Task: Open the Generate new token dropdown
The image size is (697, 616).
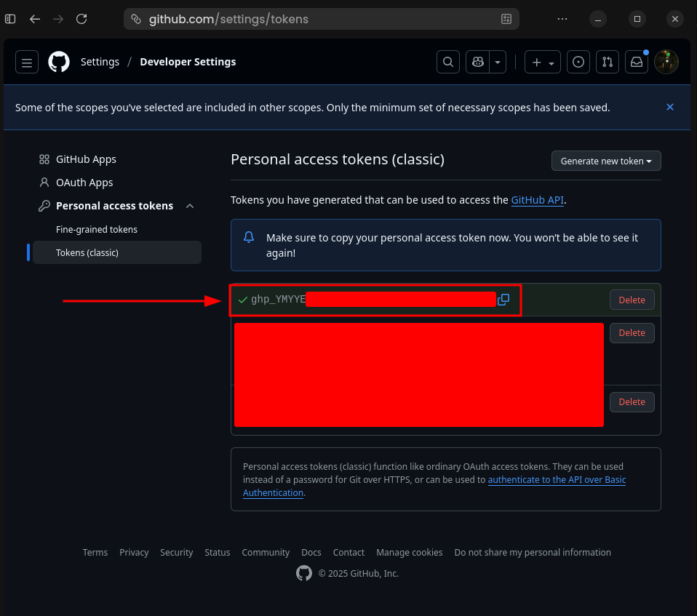Action: [605, 161]
